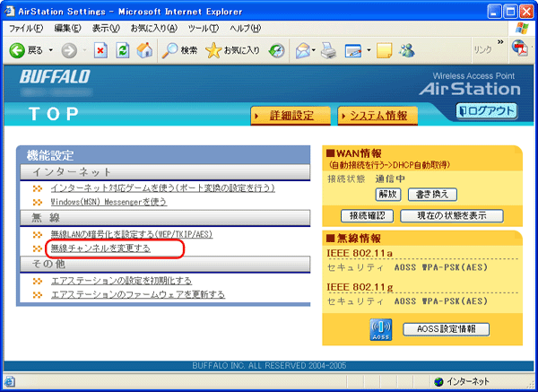Open the 表示(V) menu
Image resolution: width=538 pixels, height=392 pixels.
click(106, 29)
